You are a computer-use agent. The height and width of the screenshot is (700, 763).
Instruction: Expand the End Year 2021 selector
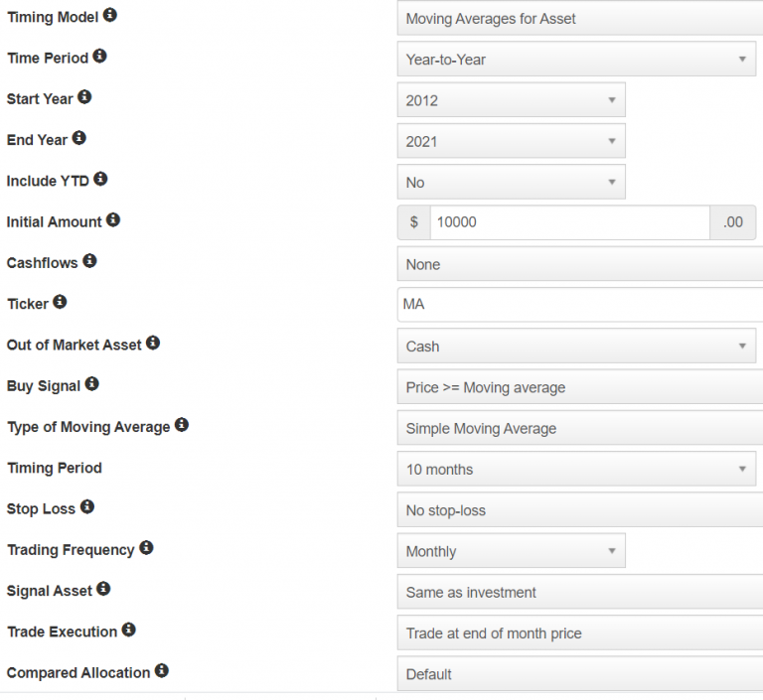click(x=512, y=141)
